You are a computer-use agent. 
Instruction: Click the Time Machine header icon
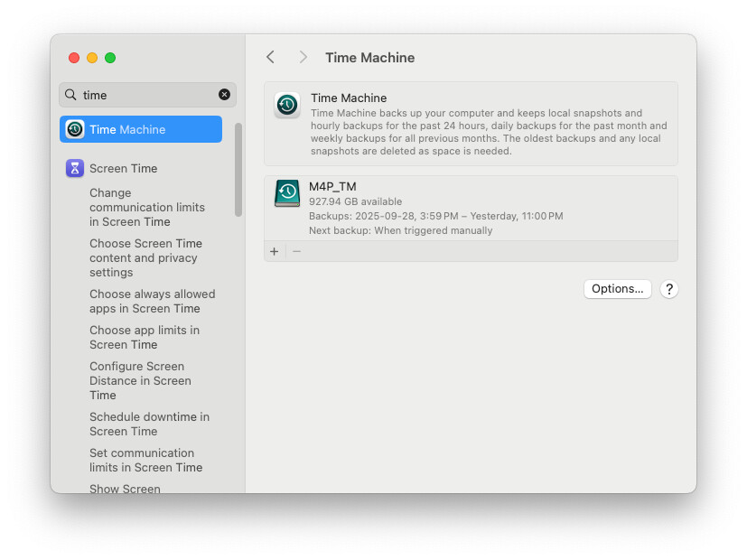pyautogui.click(x=287, y=105)
